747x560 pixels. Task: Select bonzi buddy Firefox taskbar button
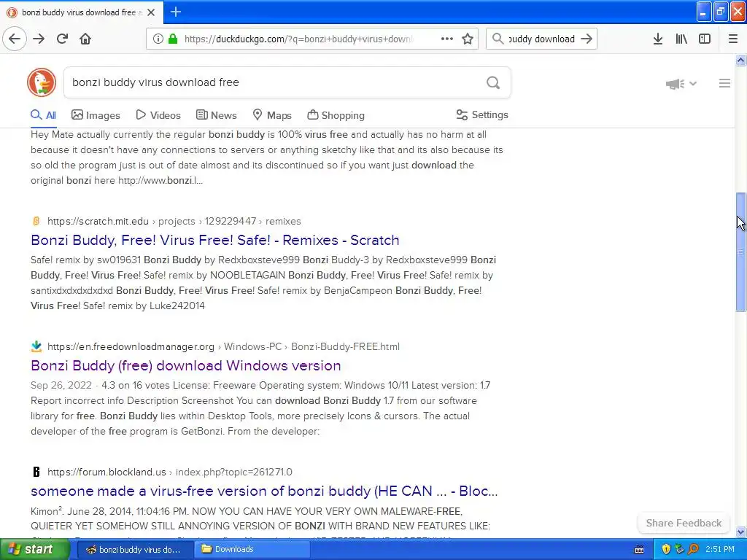[x=135, y=549]
